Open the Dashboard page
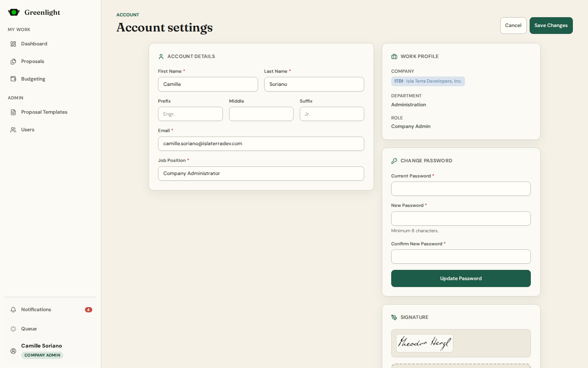The height and width of the screenshot is (368, 588). pyautogui.click(x=50, y=44)
